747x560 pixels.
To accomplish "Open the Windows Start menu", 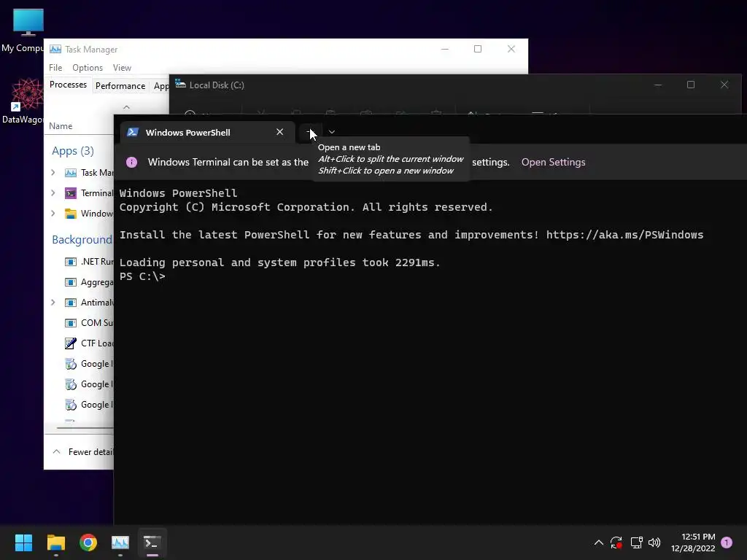I will click(23, 542).
